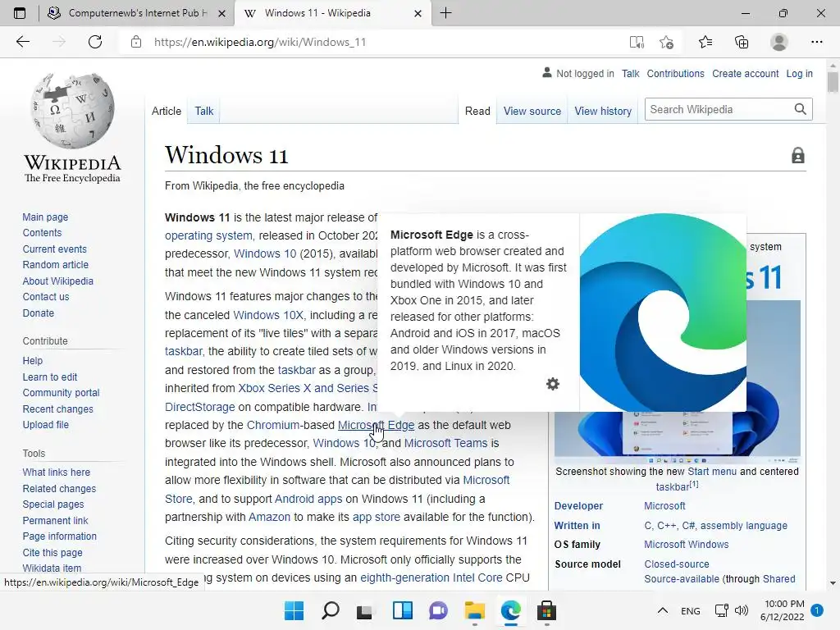Screen dimensions: 840x630
Task: Click the volume speaker tray icon
Action: pos(742,610)
